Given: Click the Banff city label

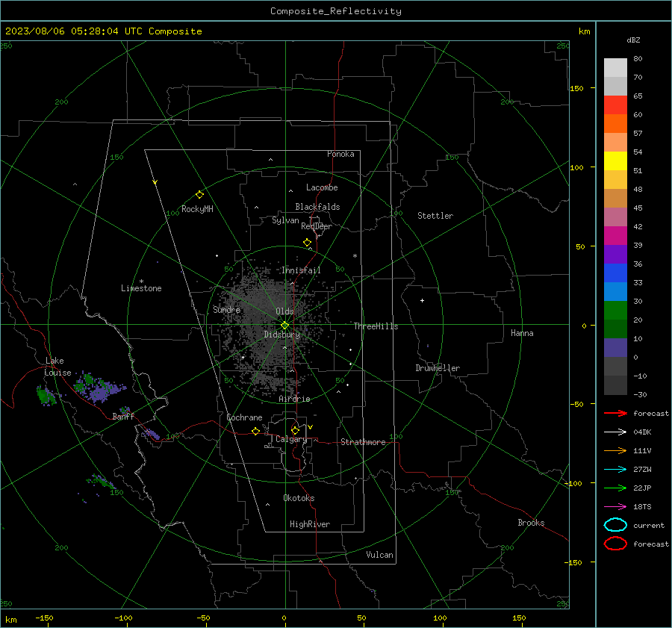Looking at the screenshot, I should (x=123, y=416).
